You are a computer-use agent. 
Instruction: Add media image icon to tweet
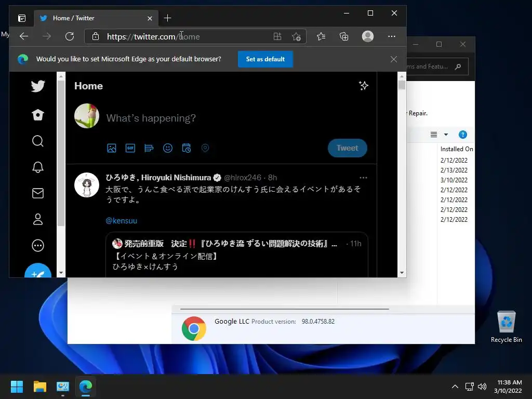click(112, 148)
